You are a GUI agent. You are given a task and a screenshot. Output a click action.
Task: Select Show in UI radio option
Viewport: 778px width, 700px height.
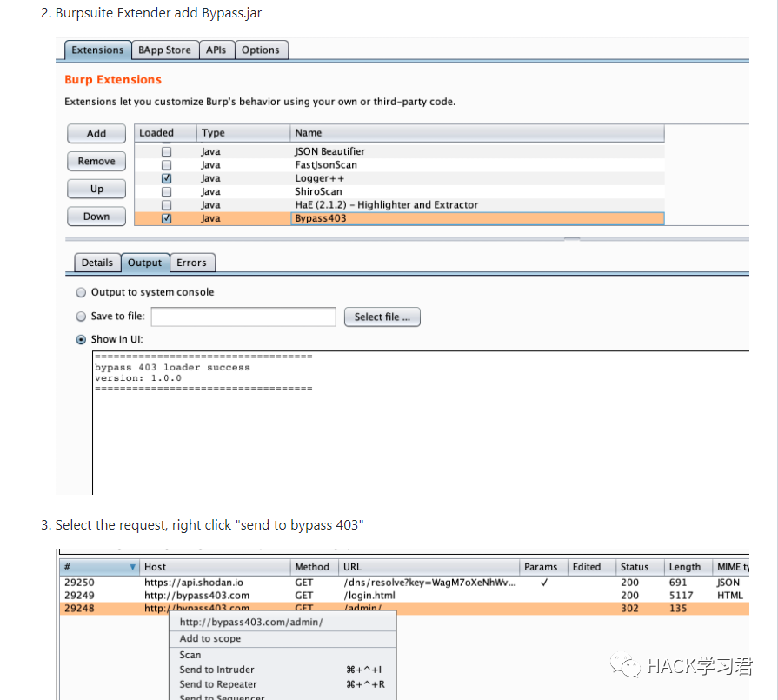coord(81,340)
